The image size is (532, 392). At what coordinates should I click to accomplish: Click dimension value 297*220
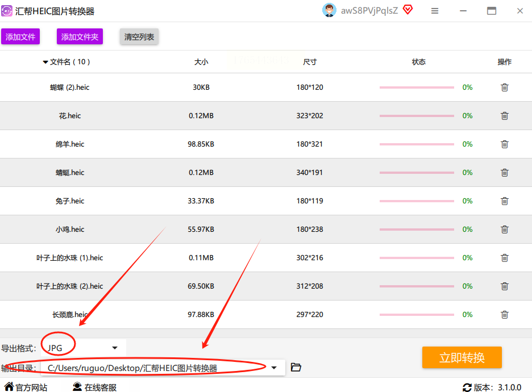pos(309,315)
